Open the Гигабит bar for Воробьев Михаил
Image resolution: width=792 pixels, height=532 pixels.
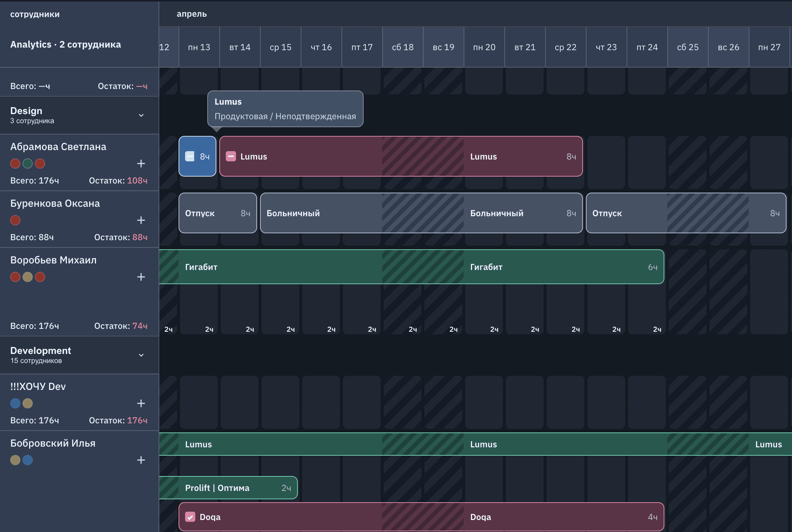pos(412,267)
